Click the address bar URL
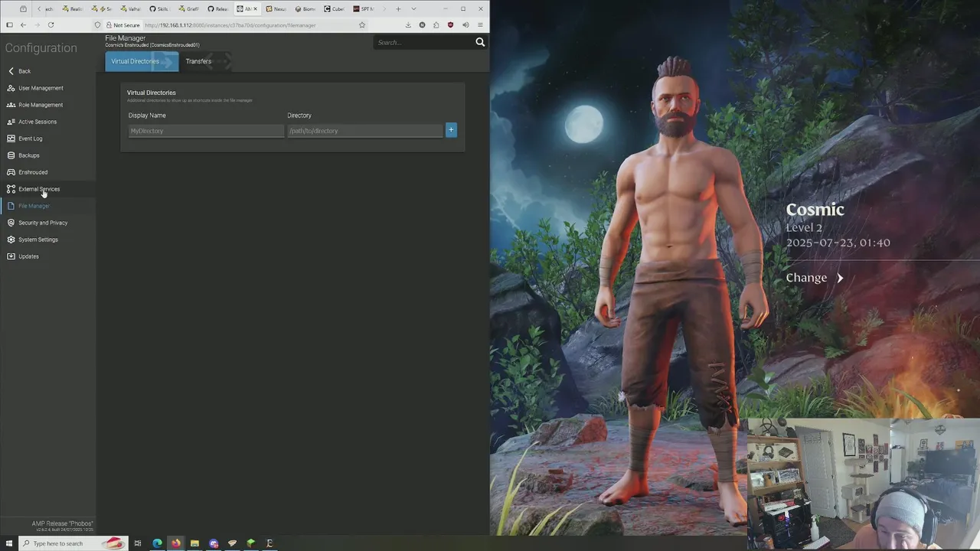The height and width of the screenshot is (551, 980). pyautogui.click(x=230, y=25)
